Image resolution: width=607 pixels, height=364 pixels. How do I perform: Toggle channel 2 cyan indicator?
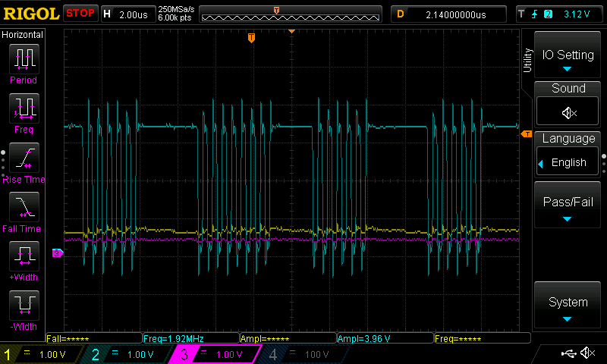[96, 354]
